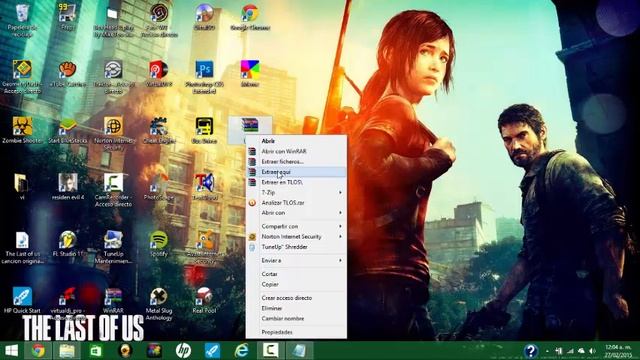Select the WinRAR desktop shortcut

coord(113,300)
